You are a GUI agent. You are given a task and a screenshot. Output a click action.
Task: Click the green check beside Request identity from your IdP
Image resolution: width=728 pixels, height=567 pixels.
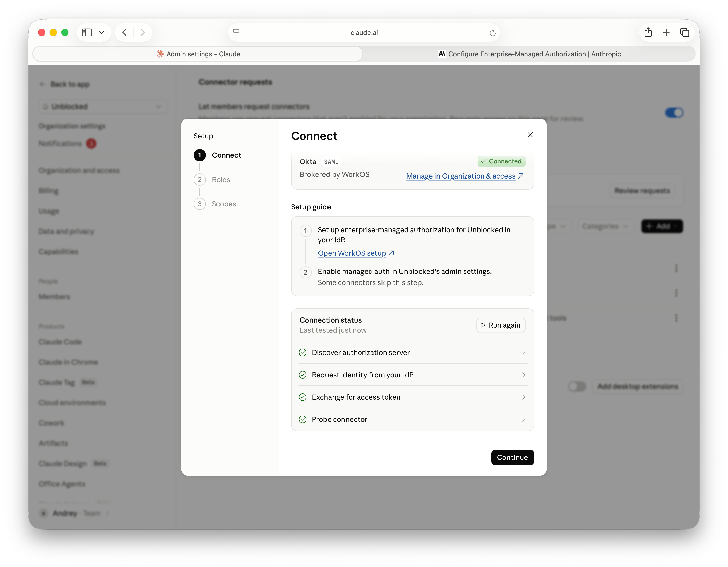tap(302, 375)
